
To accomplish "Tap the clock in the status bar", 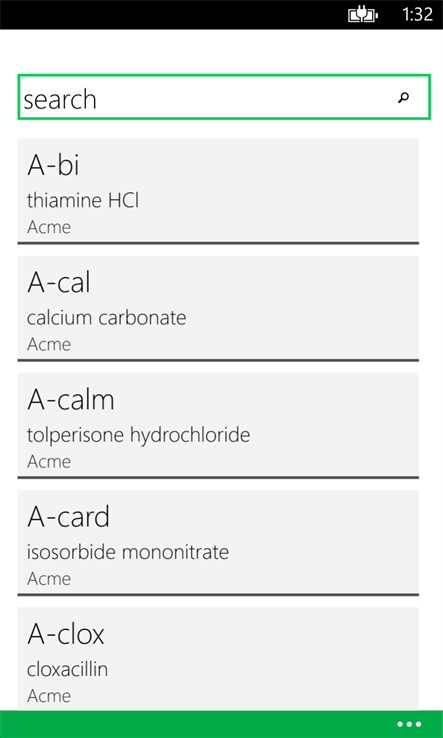I will tap(417, 15).
